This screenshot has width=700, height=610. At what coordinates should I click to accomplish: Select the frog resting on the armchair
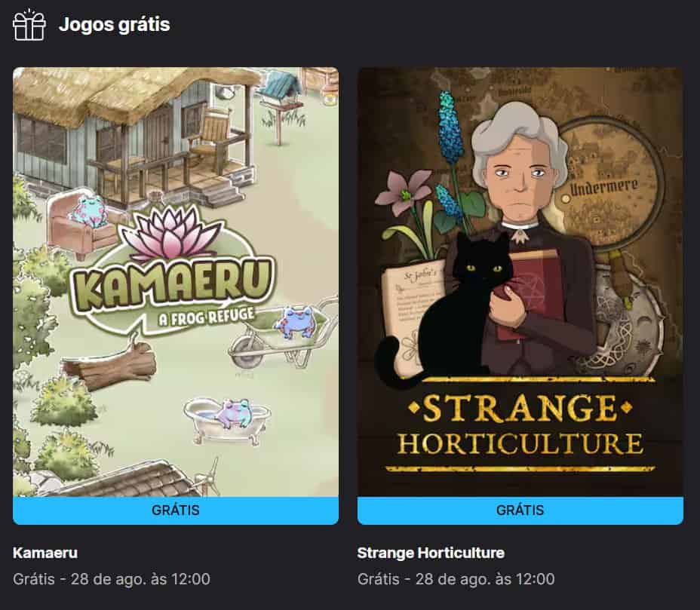88,212
